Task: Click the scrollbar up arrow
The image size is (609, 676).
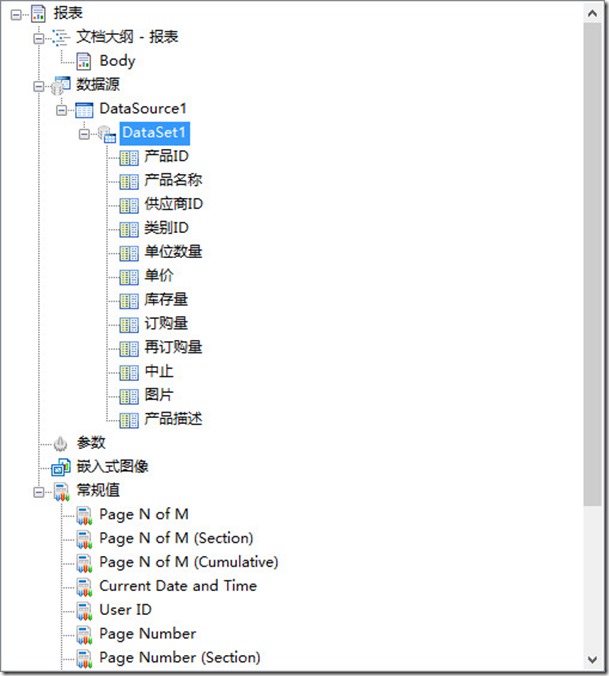Action: click(x=593, y=13)
